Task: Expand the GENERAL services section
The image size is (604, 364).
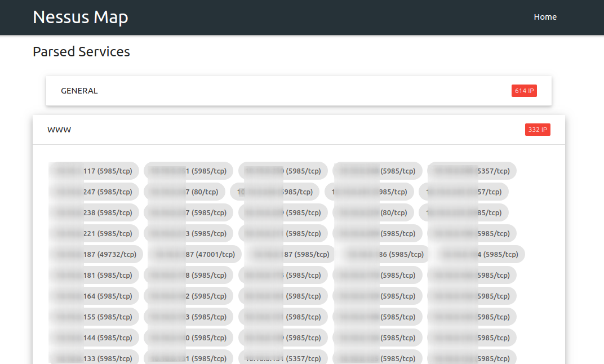Action: pyautogui.click(x=79, y=90)
